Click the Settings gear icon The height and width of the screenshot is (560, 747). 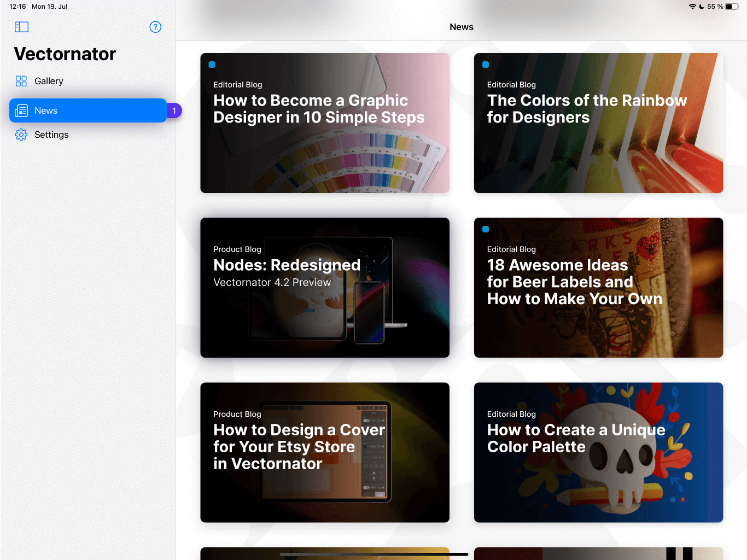click(x=21, y=135)
